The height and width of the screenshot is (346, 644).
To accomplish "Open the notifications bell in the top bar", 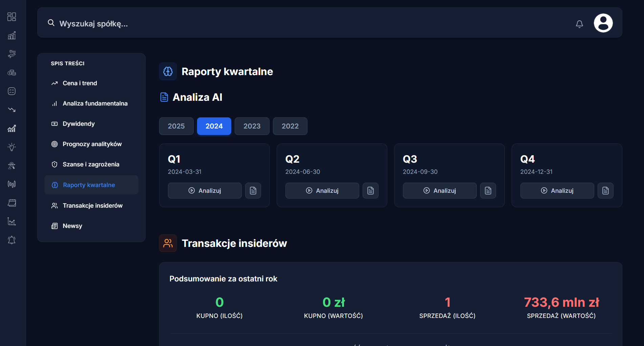I will [579, 24].
